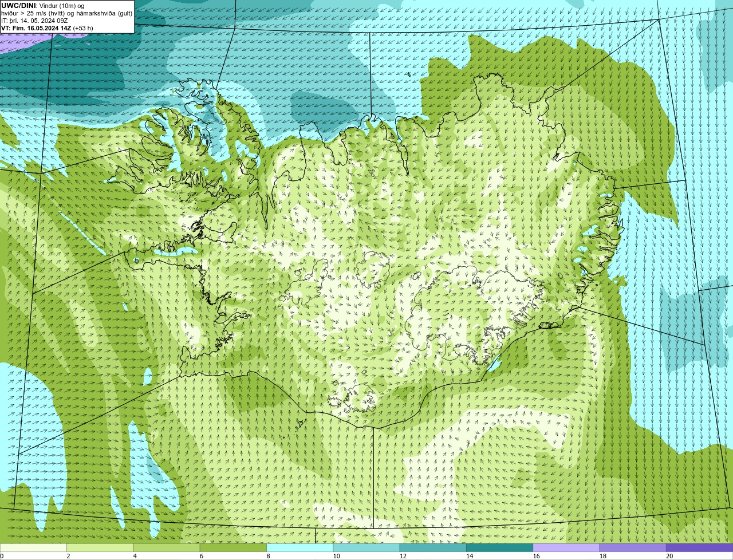Click the '12' tick label on the color scale
733x560 pixels.
point(403,556)
